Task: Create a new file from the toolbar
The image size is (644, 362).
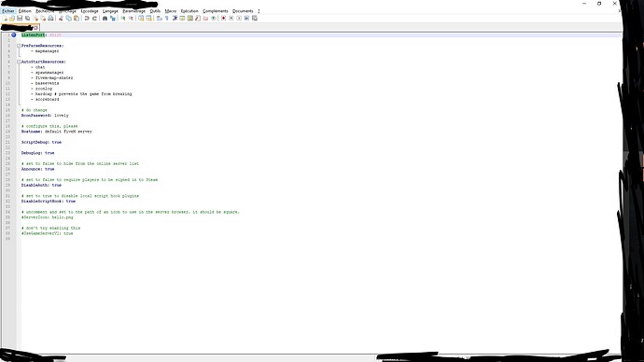Action: tap(5, 18)
